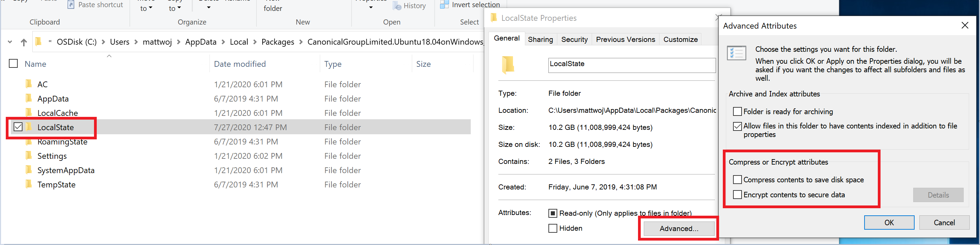Screen dimensions: 980x245
Task: Expand the recent locations chevron in address bar
Action: (x=10, y=42)
